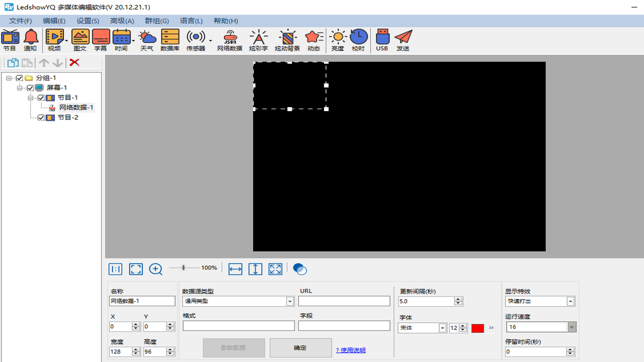Open the 语言(L) language menu
The height and width of the screenshot is (362, 644).
coord(191,21)
